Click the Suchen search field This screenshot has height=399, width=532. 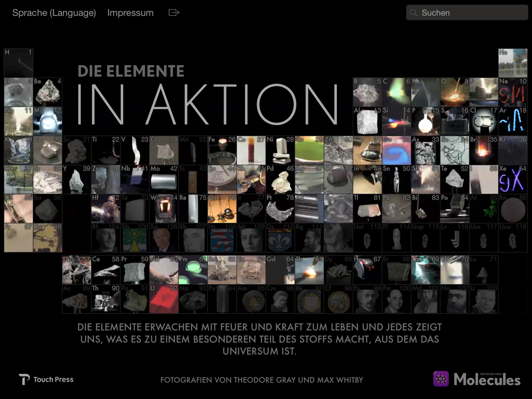click(471, 13)
